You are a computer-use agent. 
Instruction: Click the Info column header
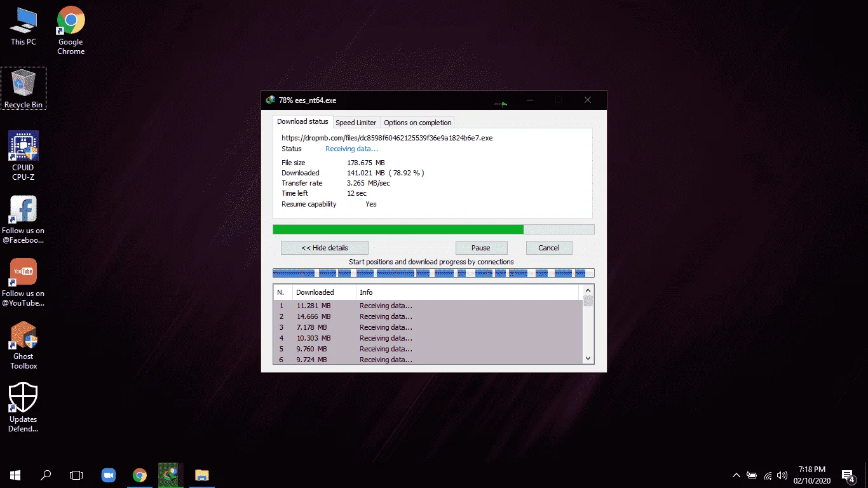point(468,292)
